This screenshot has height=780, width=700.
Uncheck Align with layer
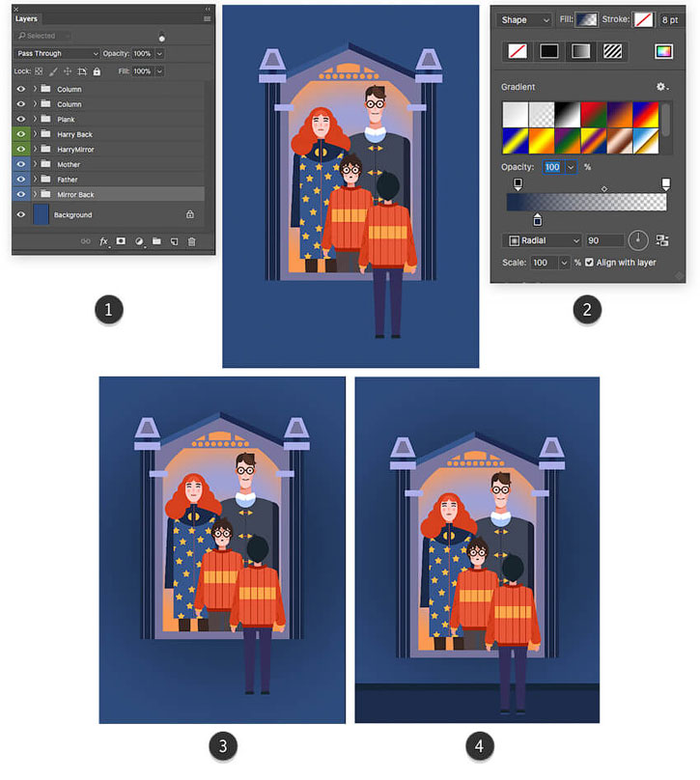(x=589, y=263)
